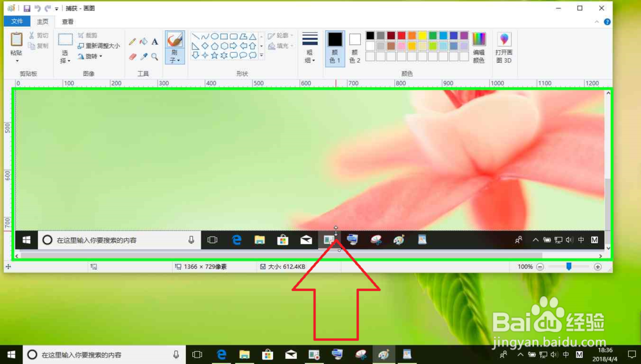Open the shape Fill (填充) dropdown
This screenshot has height=364, width=641.
click(x=281, y=45)
